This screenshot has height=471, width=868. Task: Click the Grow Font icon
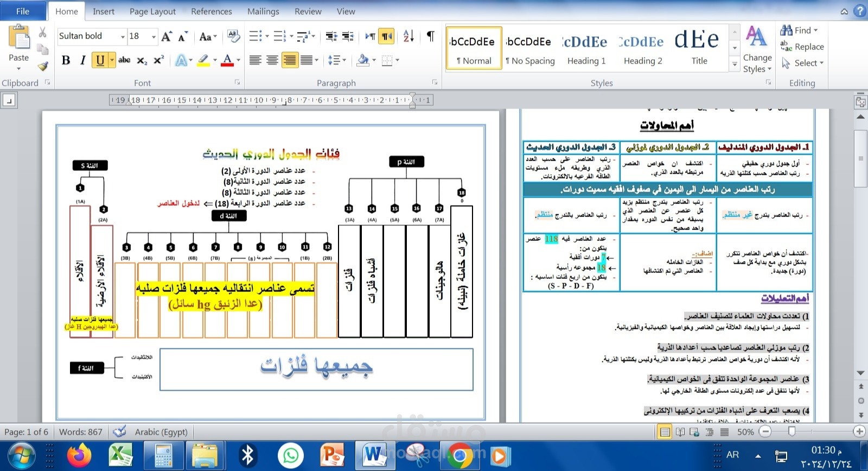167,36
